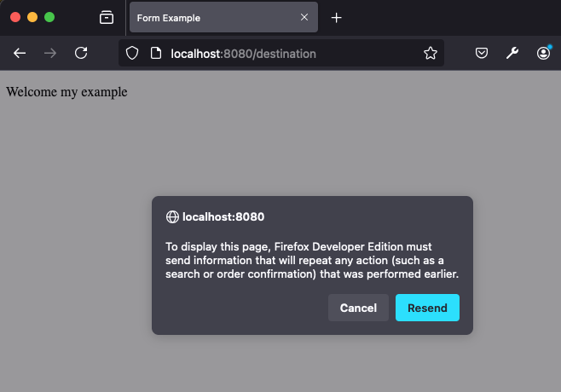Maximize the window using green button

49,17
